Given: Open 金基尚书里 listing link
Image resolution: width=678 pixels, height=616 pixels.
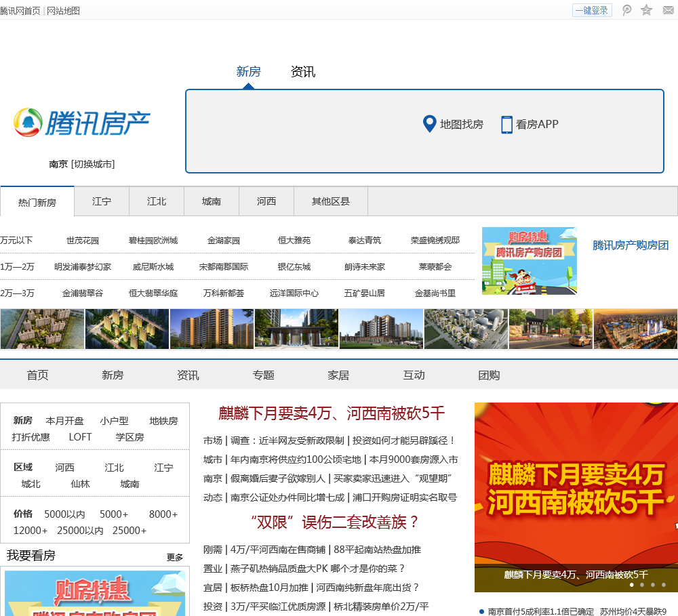Looking at the screenshot, I should (x=435, y=293).
